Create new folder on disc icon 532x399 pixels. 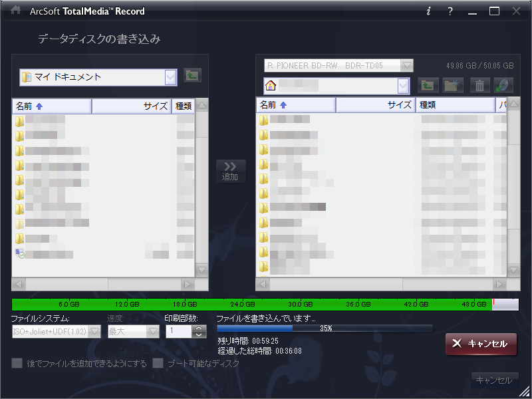[x=452, y=85]
